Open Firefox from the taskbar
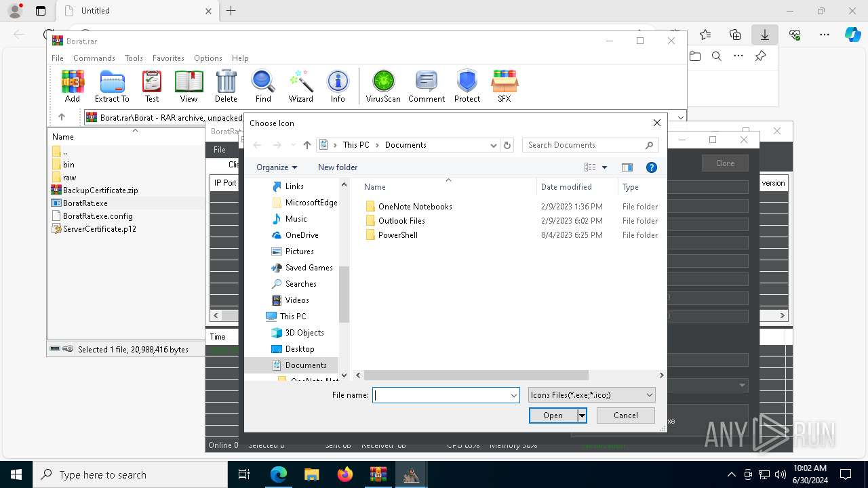 tap(345, 474)
